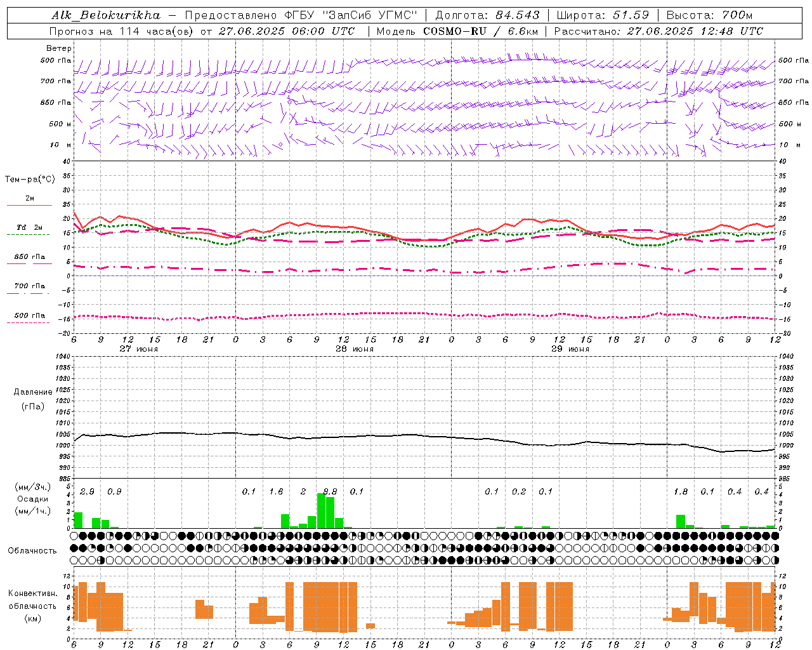Viewport: 812px width, 650px height.
Task: Click the 29 июня date label
Action: click(570, 349)
